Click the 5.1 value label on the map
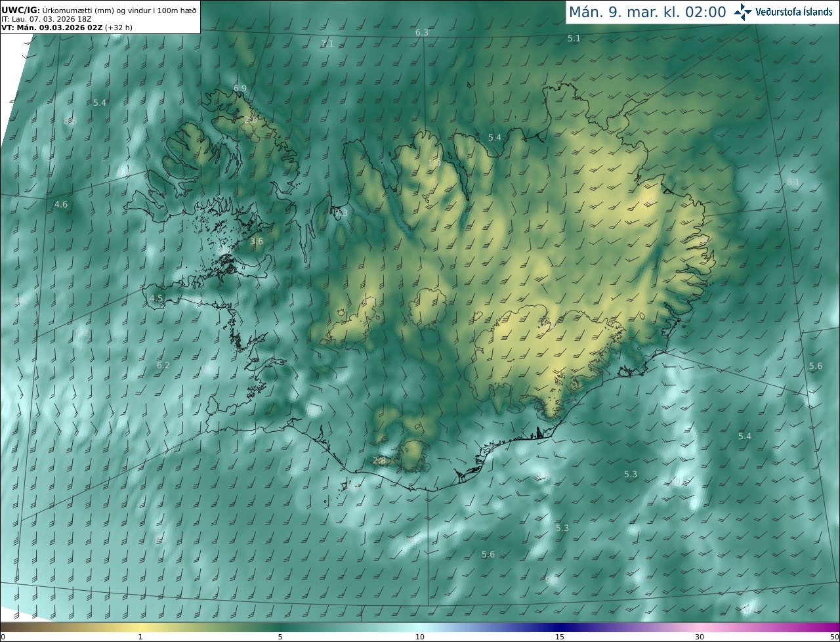 tap(574, 39)
